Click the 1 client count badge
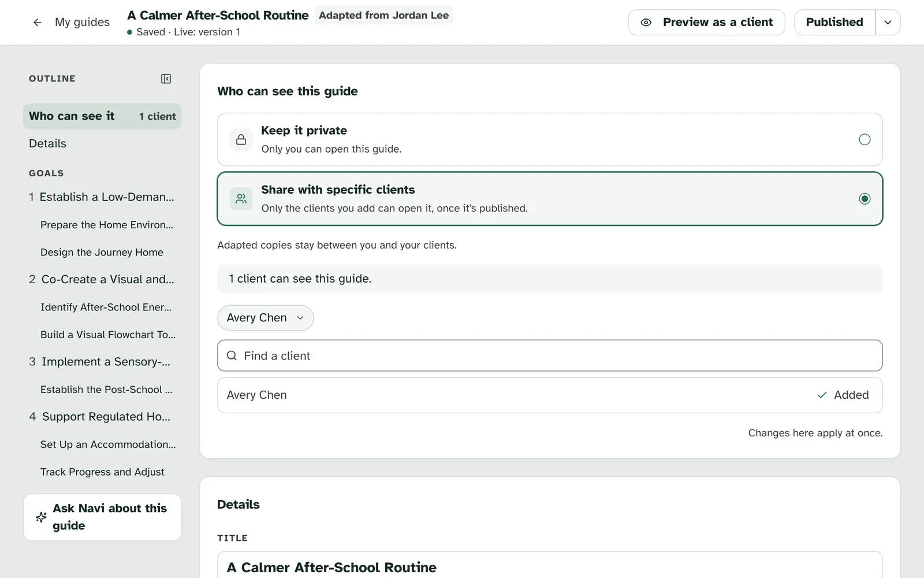924x578 pixels. 157,116
